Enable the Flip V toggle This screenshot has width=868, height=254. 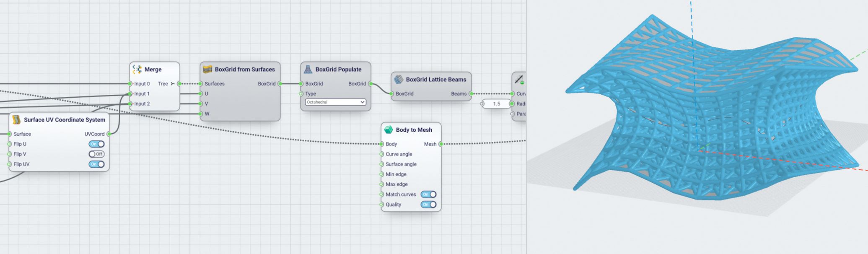(x=96, y=154)
